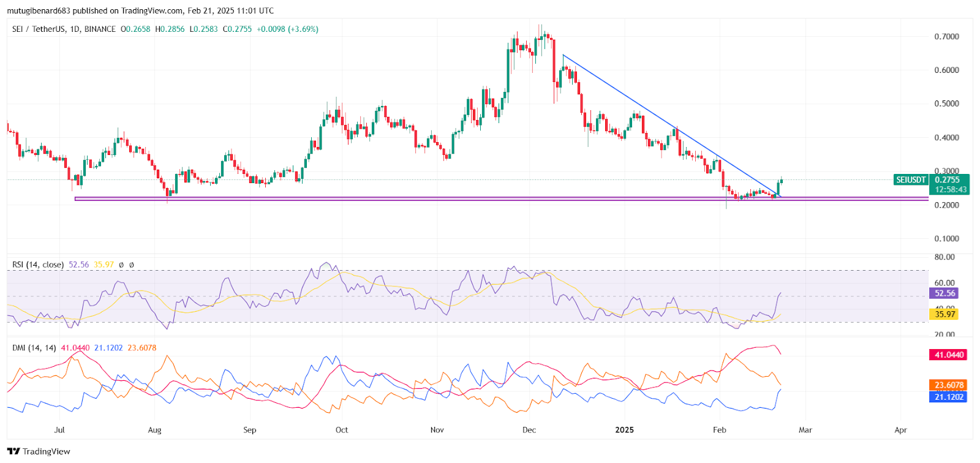The width and height of the screenshot is (980, 463).
Task: Click the pink 41.0440 DMI scale tag
Action: (x=949, y=355)
